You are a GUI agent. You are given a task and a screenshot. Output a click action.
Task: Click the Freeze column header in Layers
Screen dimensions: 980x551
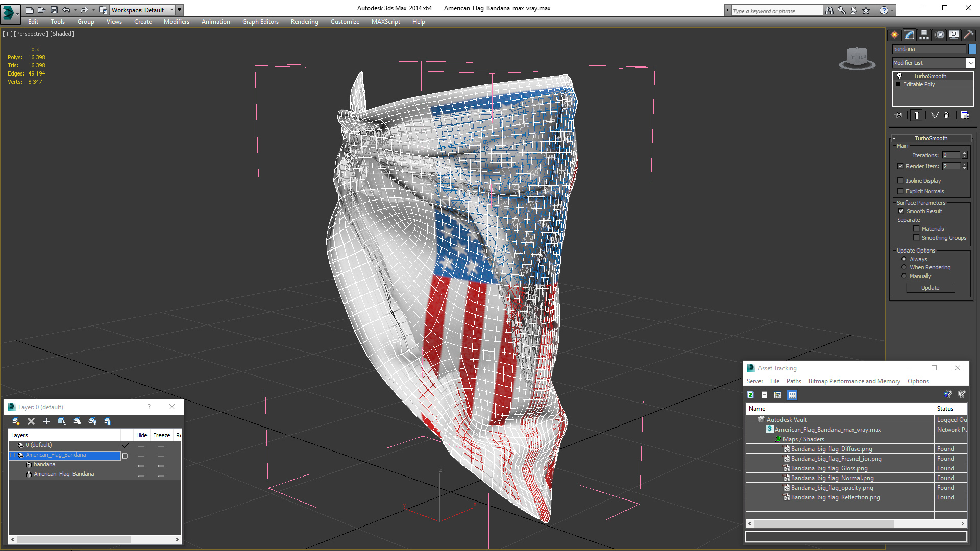pyautogui.click(x=161, y=435)
